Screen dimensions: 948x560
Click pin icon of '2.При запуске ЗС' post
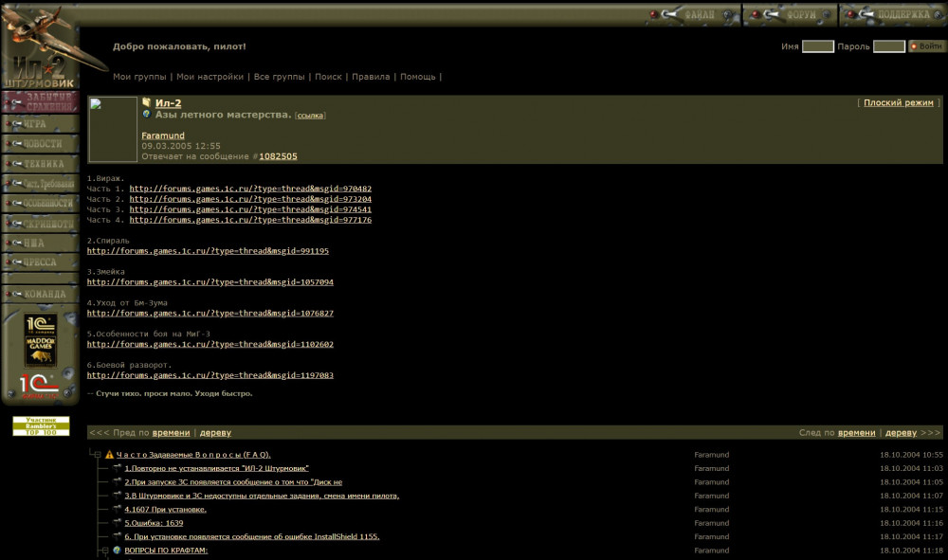point(118,482)
